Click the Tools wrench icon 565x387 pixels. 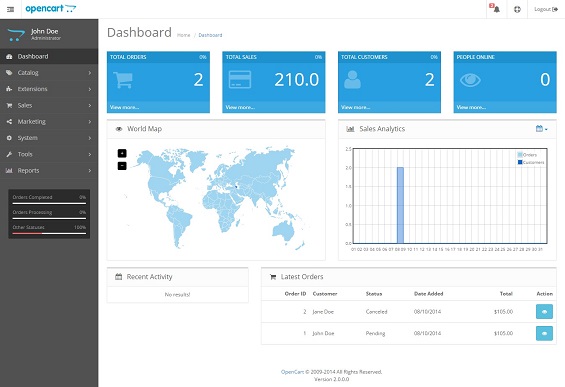[x=9, y=154]
